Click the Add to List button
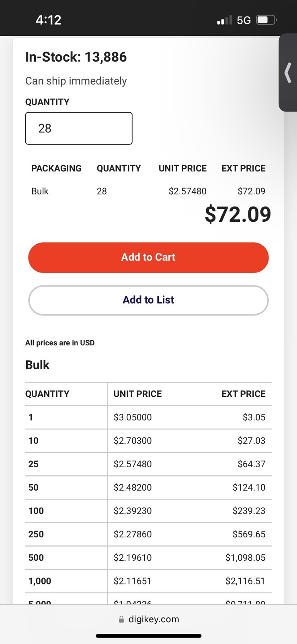This screenshot has width=297, height=644. 148,300
